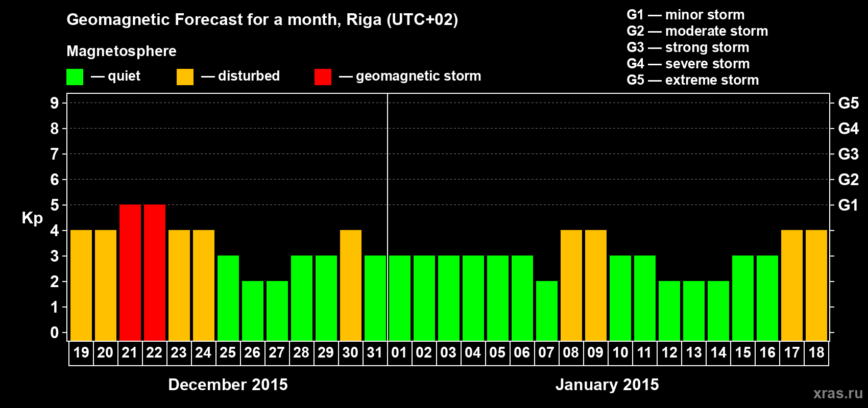Click the date label 25
The height and width of the screenshot is (408, 868).
coord(228,352)
